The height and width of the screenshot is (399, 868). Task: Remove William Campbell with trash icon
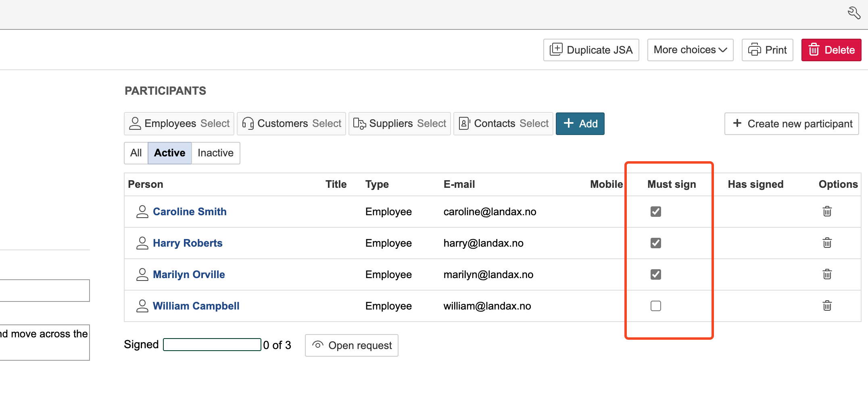[827, 306]
